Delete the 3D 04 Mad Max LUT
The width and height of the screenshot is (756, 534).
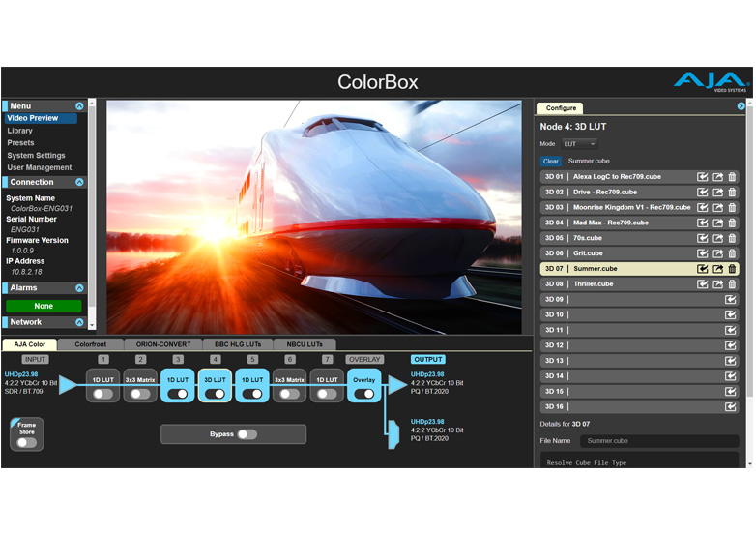(x=732, y=222)
